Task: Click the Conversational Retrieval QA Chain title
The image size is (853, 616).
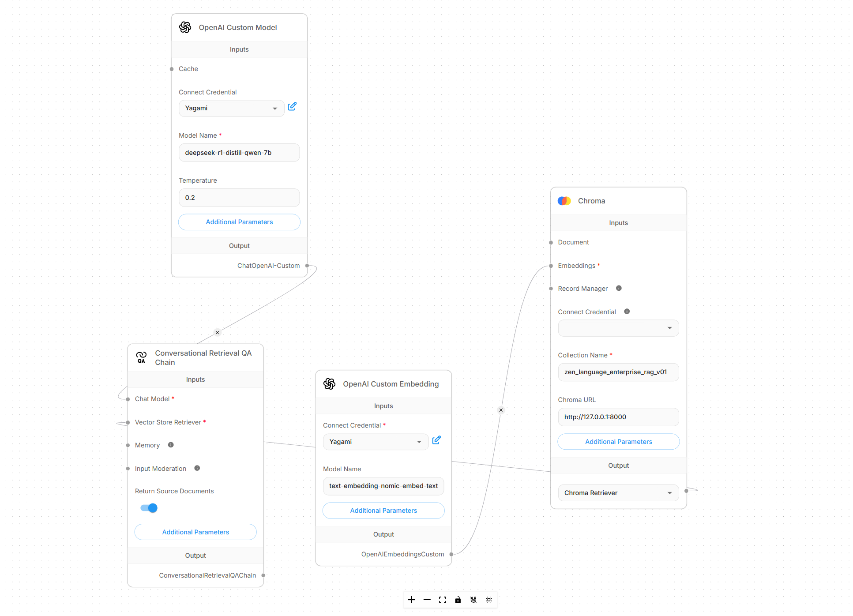Action: pos(203,358)
